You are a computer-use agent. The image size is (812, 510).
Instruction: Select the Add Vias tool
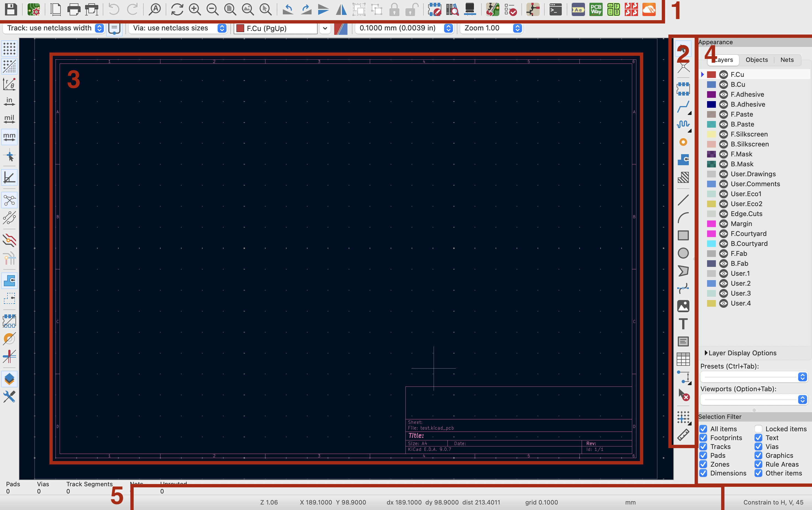tap(683, 142)
